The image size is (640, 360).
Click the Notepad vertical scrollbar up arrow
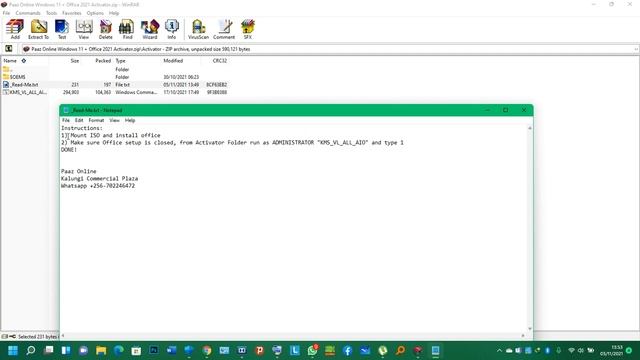pos(530,128)
